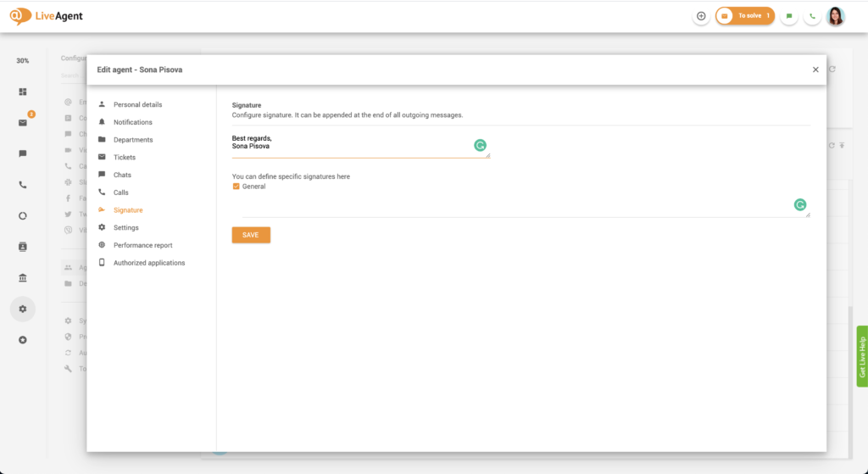Click the Get Live Help side tab
The width and height of the screenshot is (868, 474).
tap(862, 356)
